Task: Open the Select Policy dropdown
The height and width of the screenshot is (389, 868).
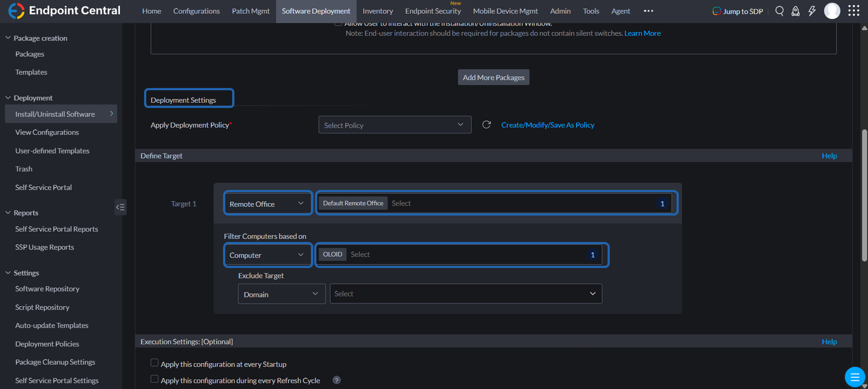Action: click(395, 125)
